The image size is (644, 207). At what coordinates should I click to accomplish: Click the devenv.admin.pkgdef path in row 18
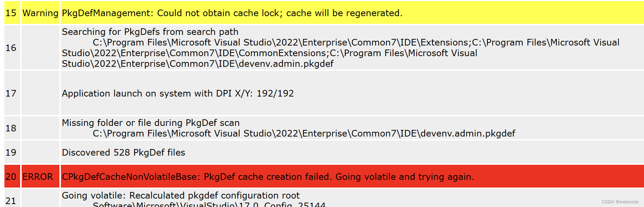pyautogui.click(x=304, y=133)
